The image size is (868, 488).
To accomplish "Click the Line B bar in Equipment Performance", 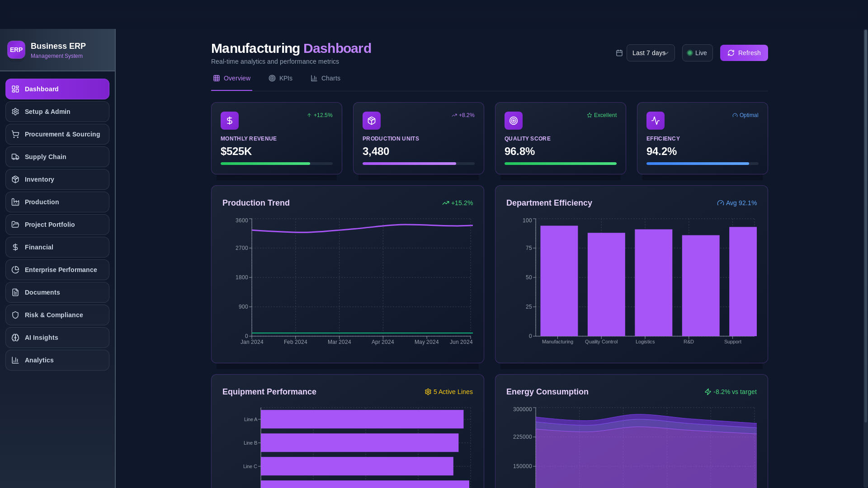I will pyautogui.click(x=359, y=443).
